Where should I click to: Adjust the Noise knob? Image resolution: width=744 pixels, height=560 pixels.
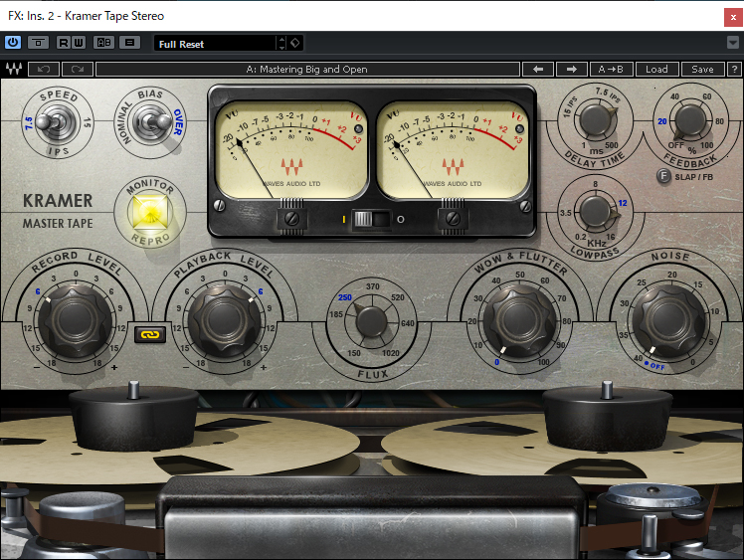click(x=668, y=321)
